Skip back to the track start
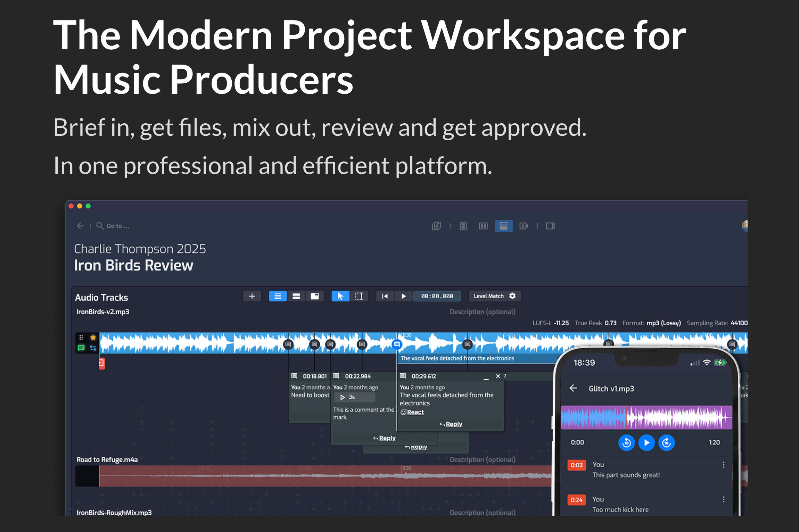This screenshot has width=799, height=532. (385, 296)
